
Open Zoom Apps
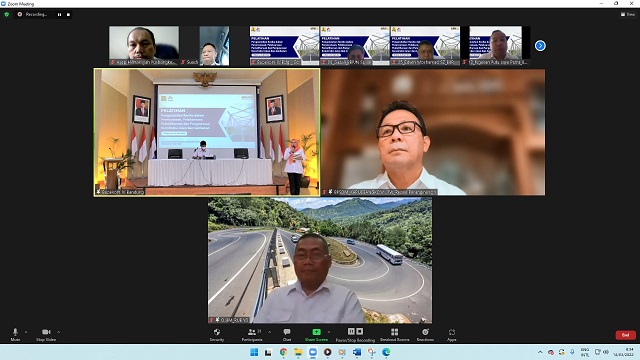[451, 335]
